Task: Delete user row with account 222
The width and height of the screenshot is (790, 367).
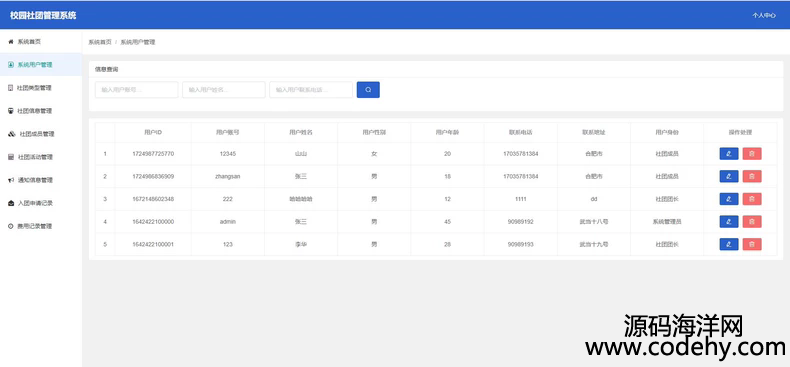Action: [x=752, y=199]
